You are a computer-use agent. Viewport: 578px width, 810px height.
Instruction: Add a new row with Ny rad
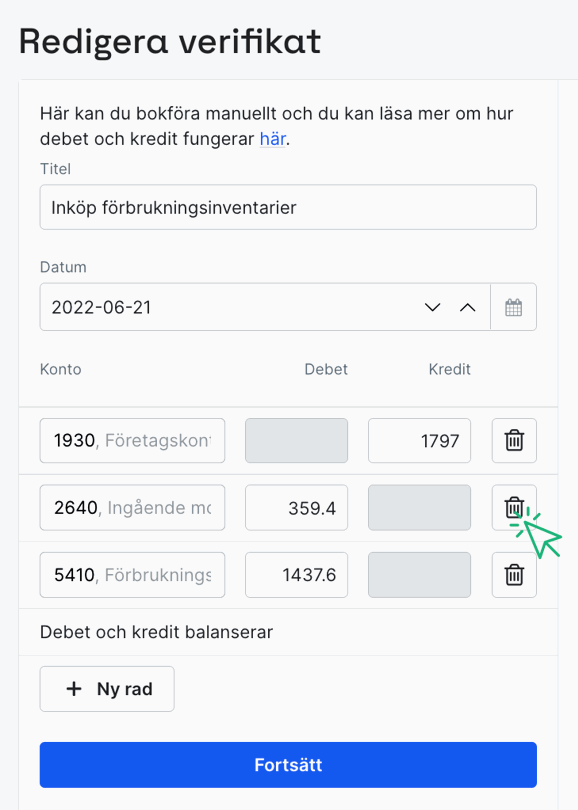point(107,688)
